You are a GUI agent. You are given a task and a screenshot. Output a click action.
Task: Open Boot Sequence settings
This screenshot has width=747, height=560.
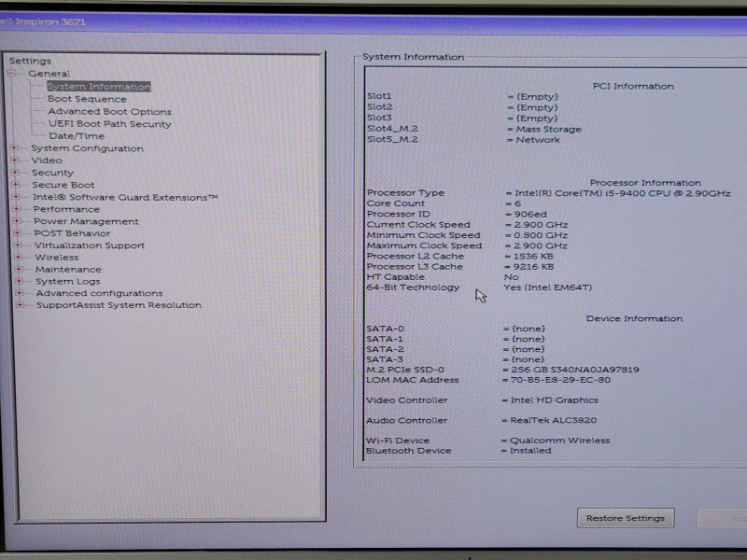87,99
